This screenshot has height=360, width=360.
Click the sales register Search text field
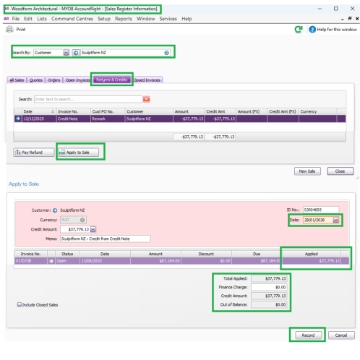point(88,99)
